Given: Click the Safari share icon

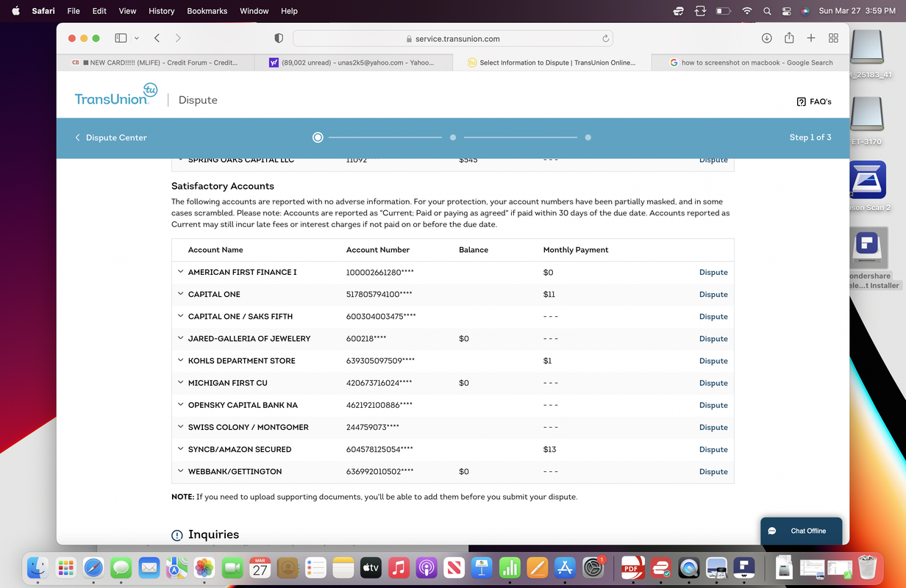Looking at the screenshot, I should tap(789, 38).
